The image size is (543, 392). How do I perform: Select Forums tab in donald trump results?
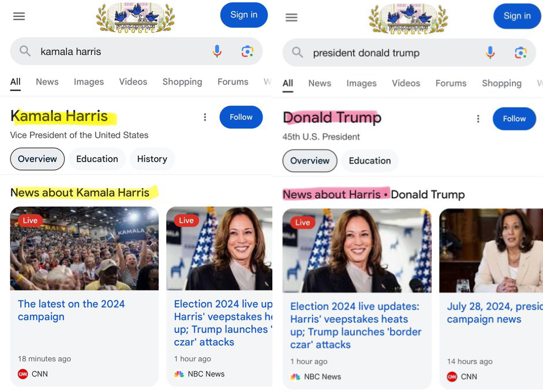[x=451, y=83]
